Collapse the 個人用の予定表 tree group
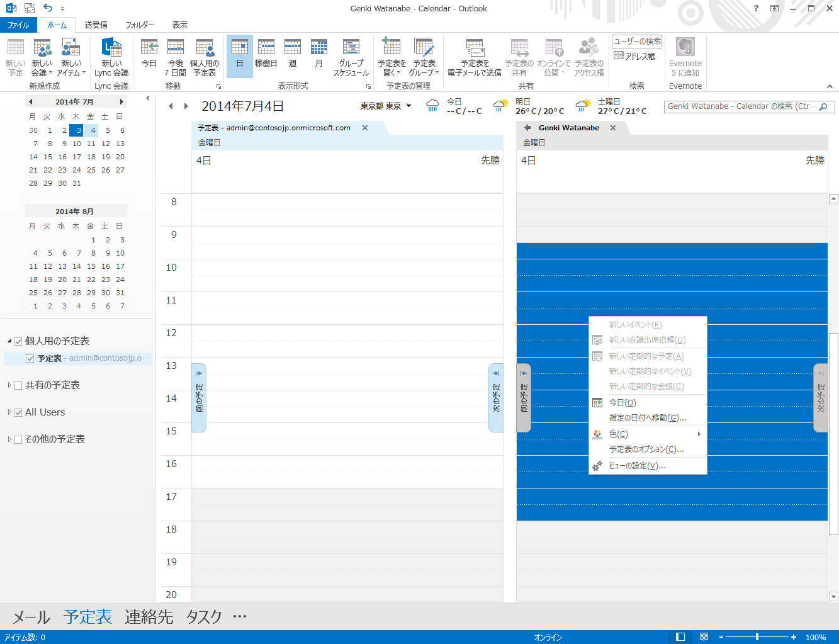 coord(9,341)
